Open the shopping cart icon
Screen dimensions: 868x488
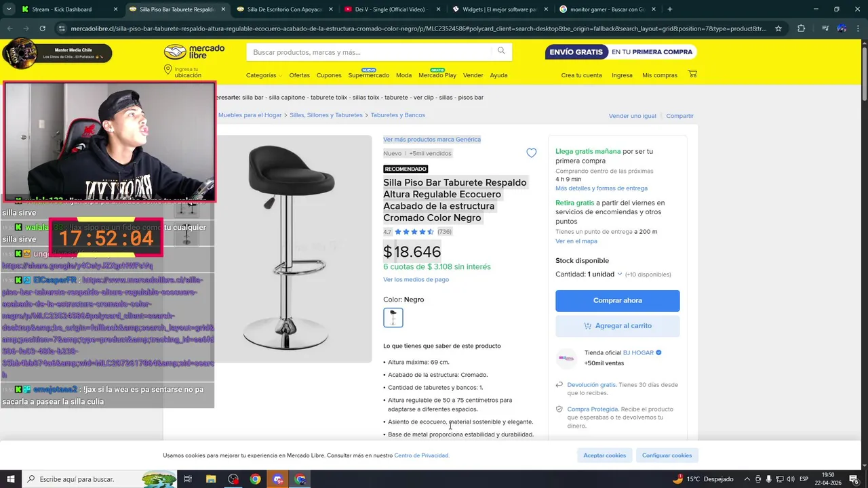click(x=692, y=74)
